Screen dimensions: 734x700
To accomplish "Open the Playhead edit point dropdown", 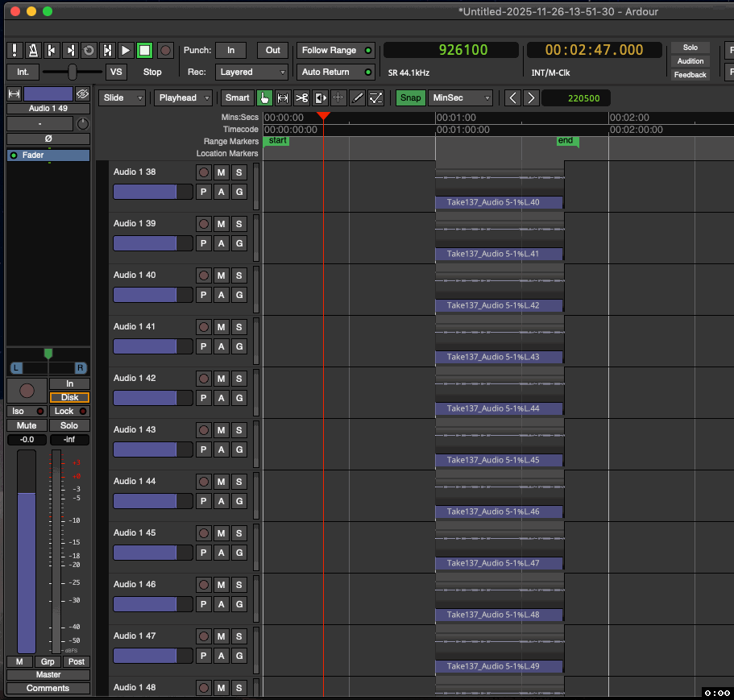I will click(x=183, y=98).
